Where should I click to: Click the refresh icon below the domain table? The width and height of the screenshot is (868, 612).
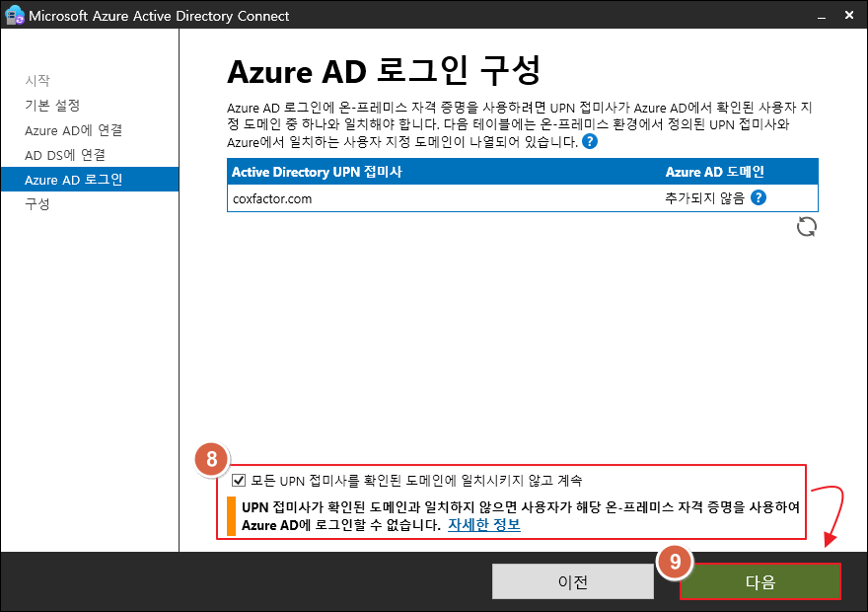pos(807,226)
